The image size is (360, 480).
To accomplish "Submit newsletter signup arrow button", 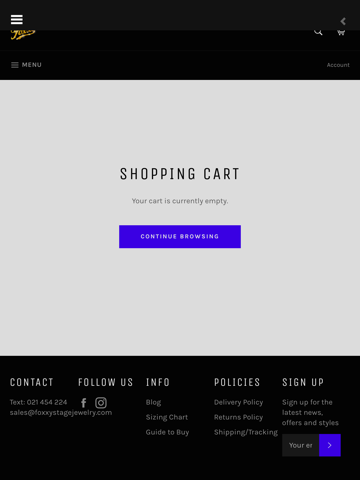I will tap(330, 445).
